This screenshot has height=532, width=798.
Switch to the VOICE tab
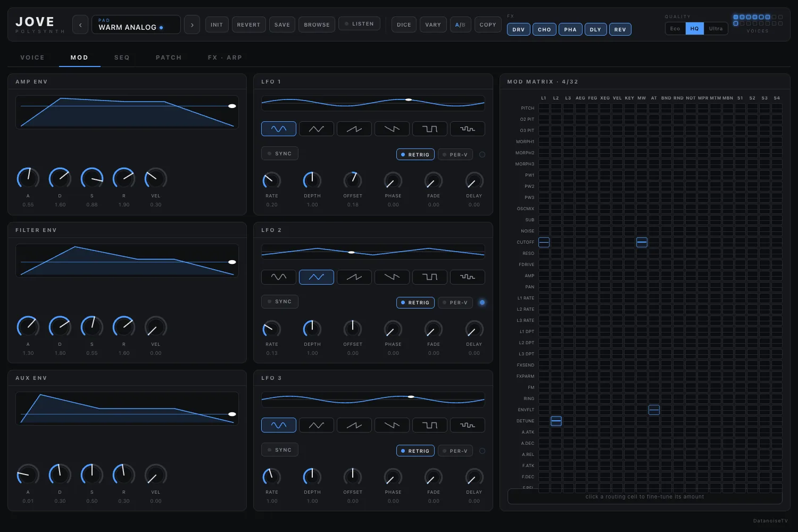click(x=32, y=57)
